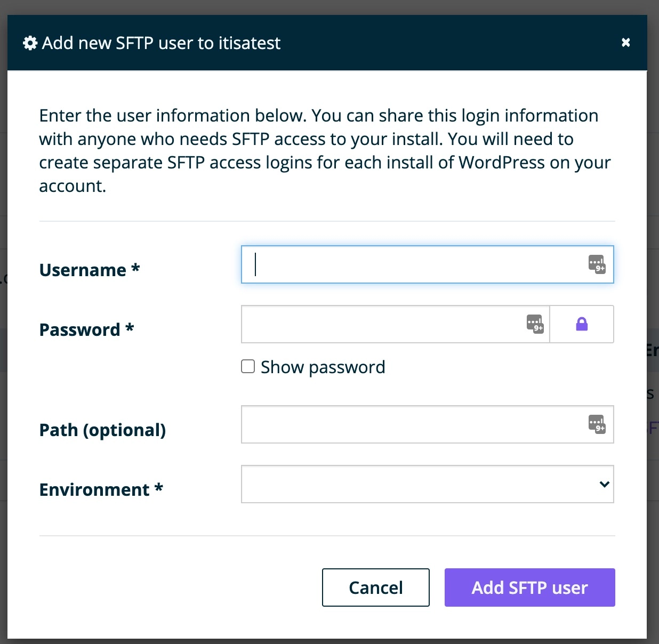
Task: Cancel adding the SFTP user
Action: click(x=376, y=587)
